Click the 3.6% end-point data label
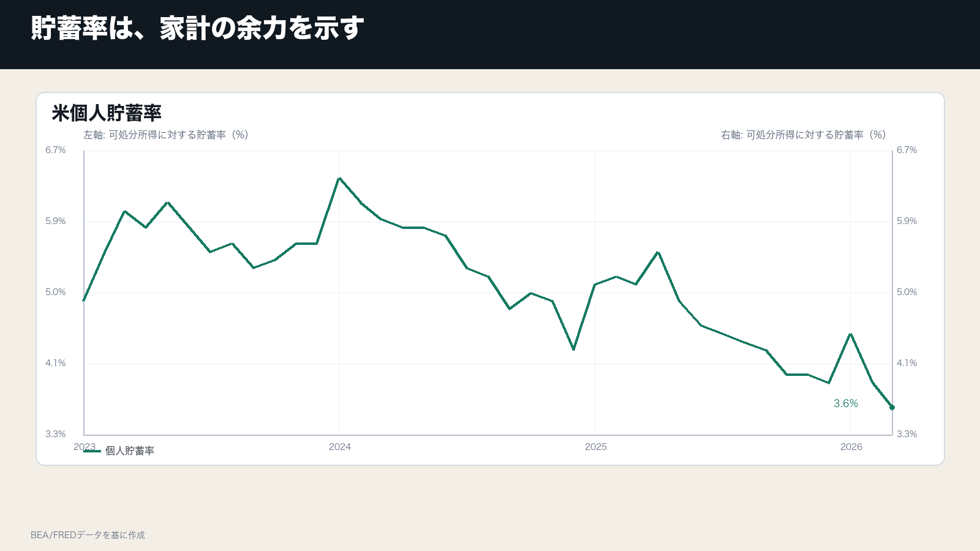 (846, 403)
